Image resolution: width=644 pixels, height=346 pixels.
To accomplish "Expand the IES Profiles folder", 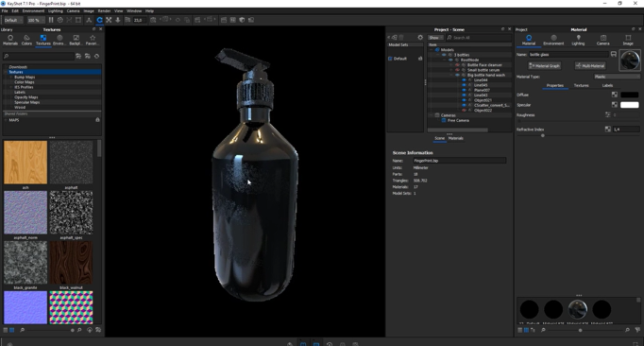I will click(x=11, y=87).
